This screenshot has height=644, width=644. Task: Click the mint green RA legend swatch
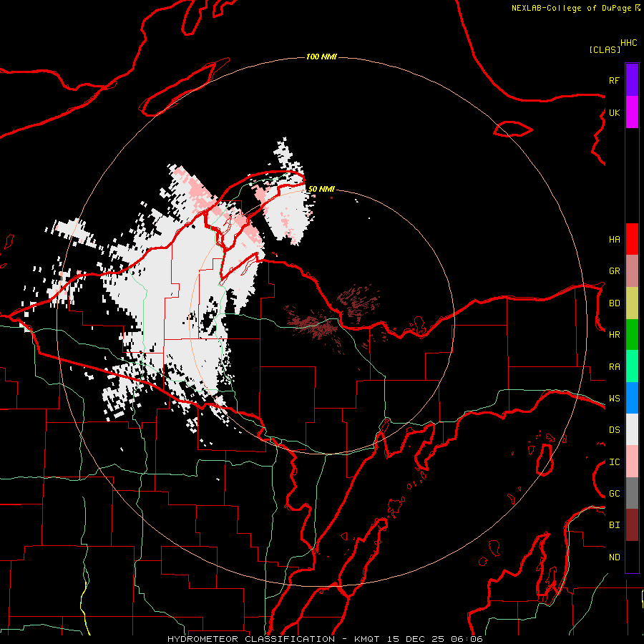[632, 366]
